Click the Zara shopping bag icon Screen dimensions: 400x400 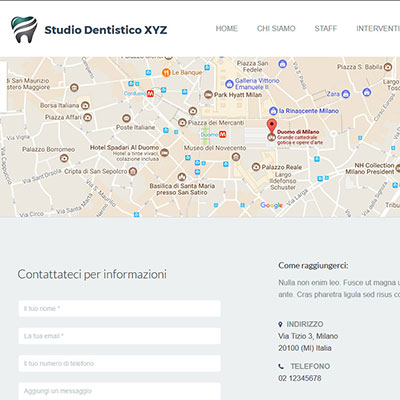[x=346, y=94]
